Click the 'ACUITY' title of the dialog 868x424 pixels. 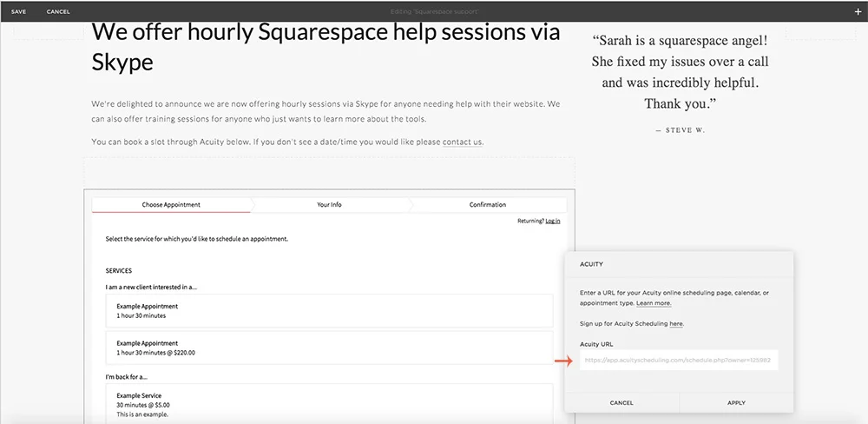pyautogui.click(x=591, y=264)
